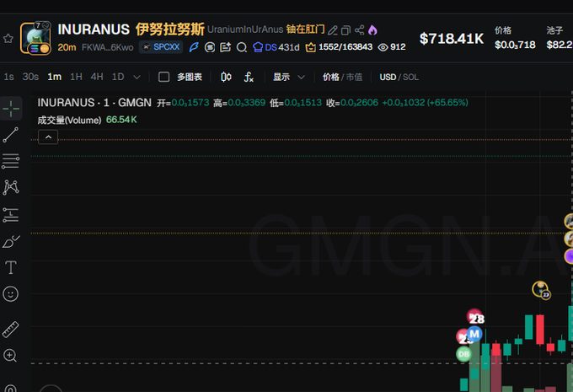Image resolution: width=573 pixels, height=392 pixels.
Task: Select the long position projection tool
Action: [11, 215]
